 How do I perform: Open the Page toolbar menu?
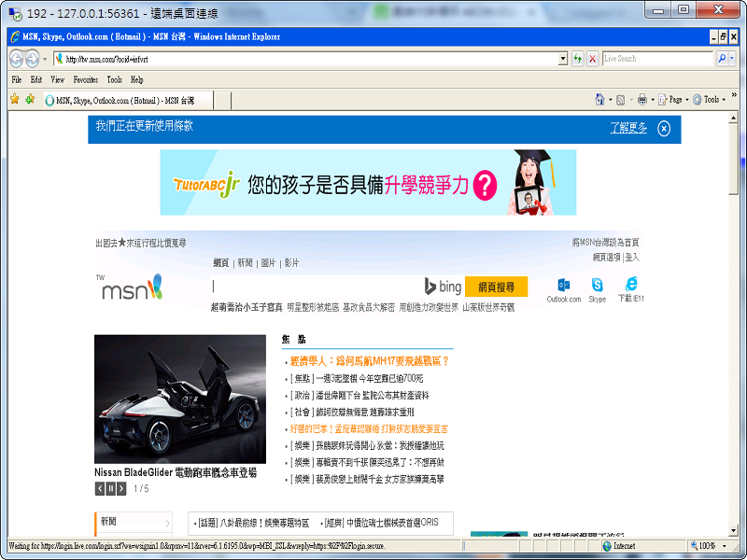[x=673, y=100]
